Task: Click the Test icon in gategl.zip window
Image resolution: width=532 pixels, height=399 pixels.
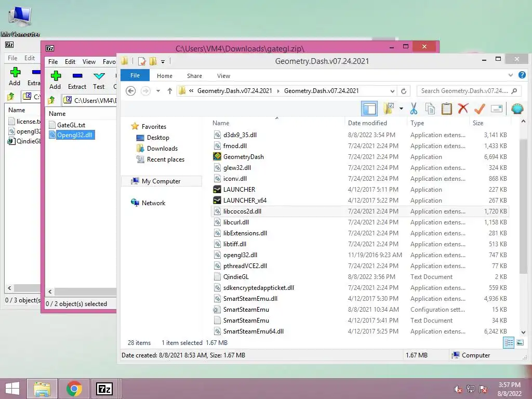Action: pyautogui.click(x=99, y=76)
